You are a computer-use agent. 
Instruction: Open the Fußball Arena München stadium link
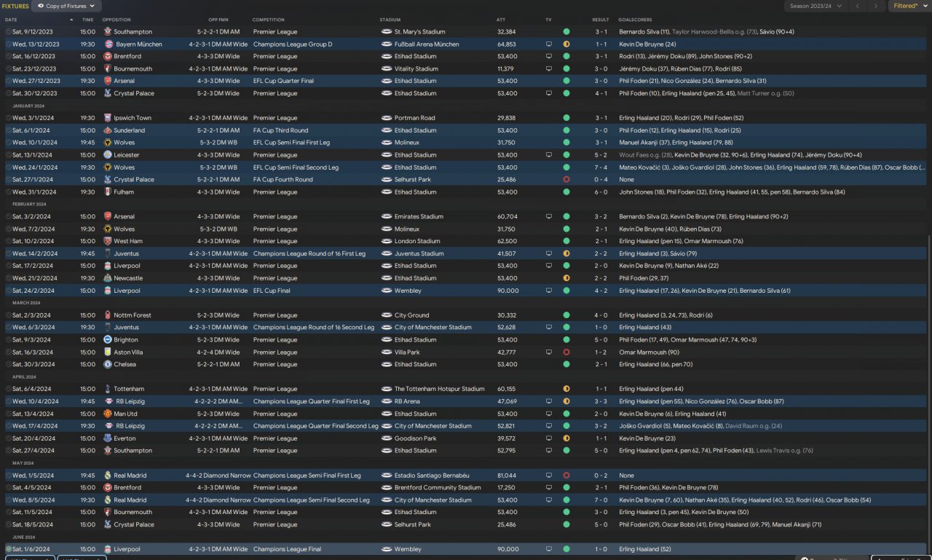426,44
